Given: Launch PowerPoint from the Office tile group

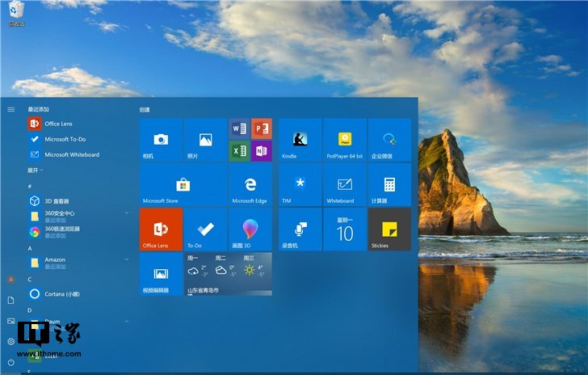Looking at the screenshot, I should pyautogui.click(x=262, y=129).
